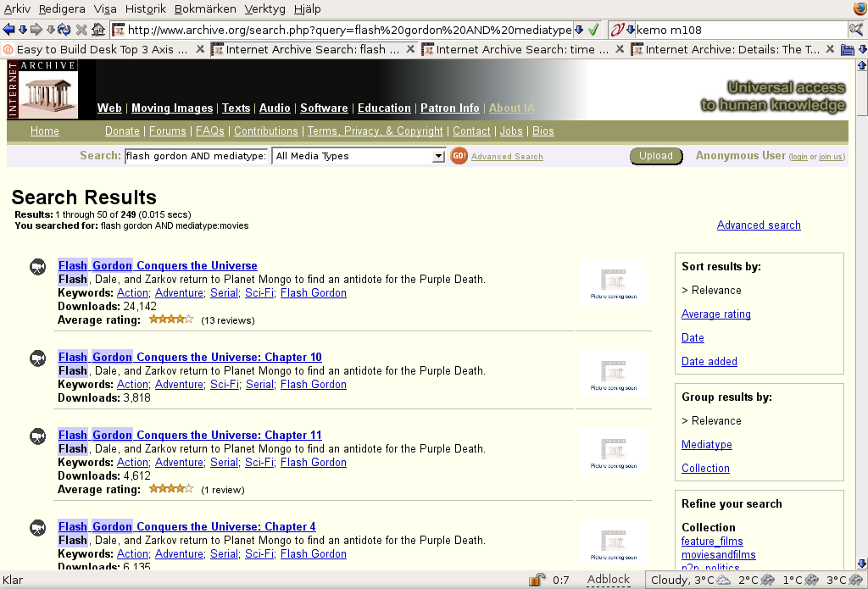Click the login link
Screen dimensions: 868x589
798,158
